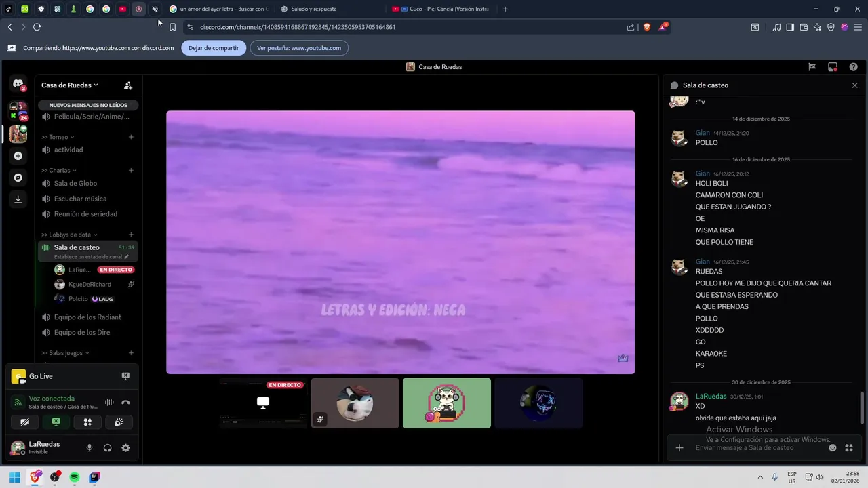Switch to the Cuco - Piel Canela tab

(x=442, y=9)
